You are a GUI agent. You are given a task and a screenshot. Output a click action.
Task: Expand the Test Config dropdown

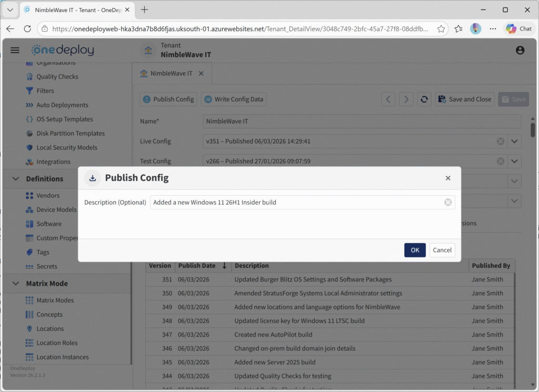pyautogui.click(x=514, y=161)
